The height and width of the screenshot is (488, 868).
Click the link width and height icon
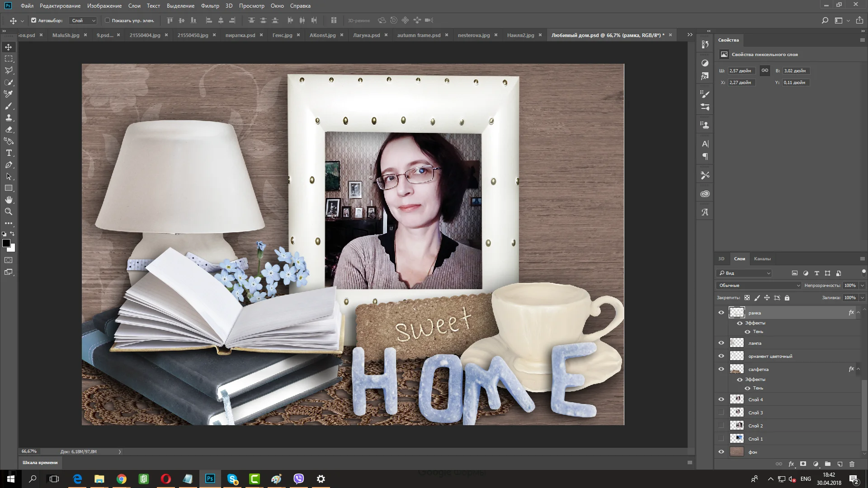[x=765, y=70]
